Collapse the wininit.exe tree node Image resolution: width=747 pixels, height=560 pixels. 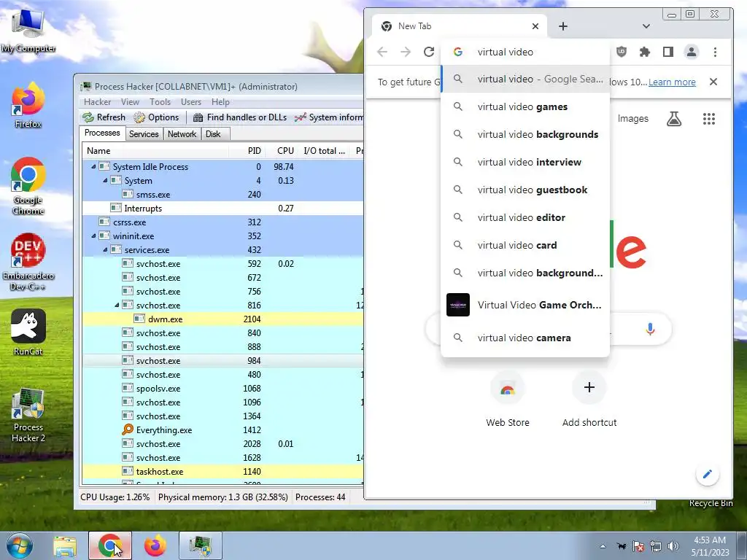[94, 236]
